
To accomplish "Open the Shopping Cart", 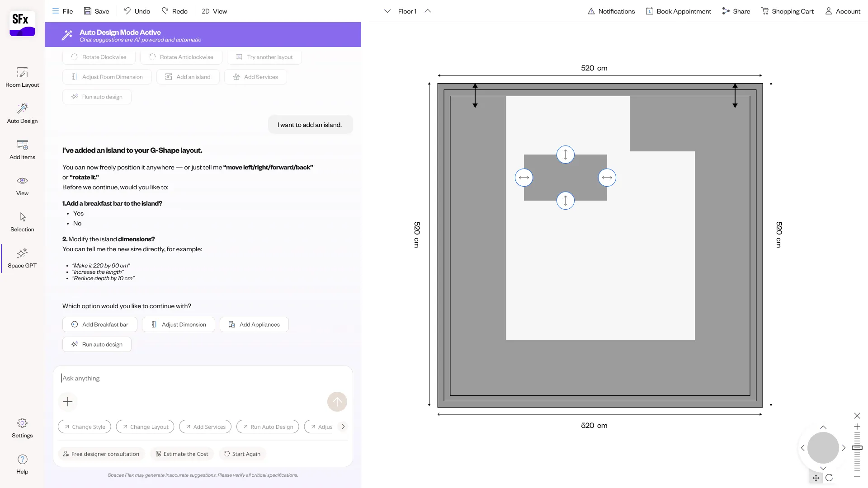I will 787,11.
